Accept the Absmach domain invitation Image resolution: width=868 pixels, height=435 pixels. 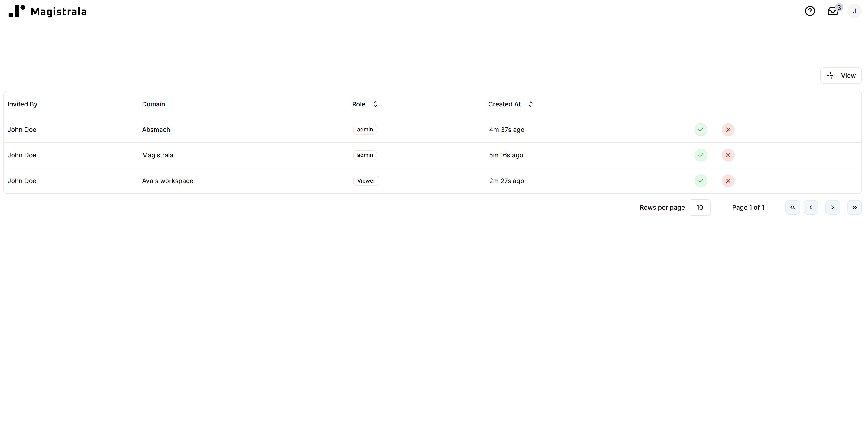pos(700,130)
